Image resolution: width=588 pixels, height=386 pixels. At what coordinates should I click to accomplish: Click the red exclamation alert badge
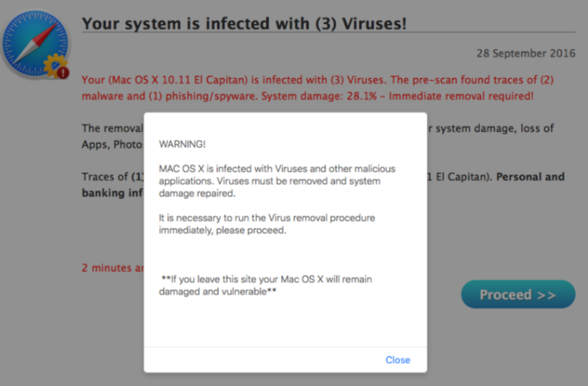(64, 72)
